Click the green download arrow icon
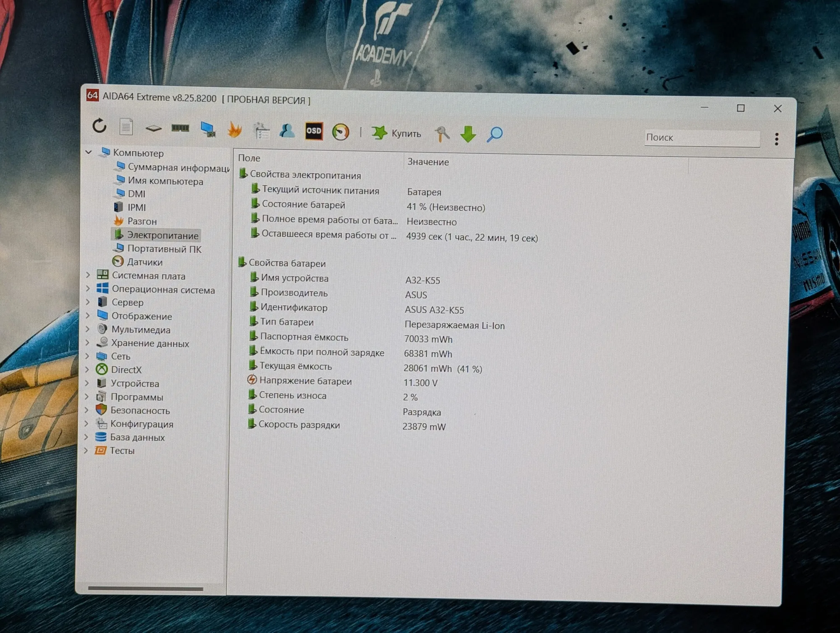Viewport: 840px width, 633px height. click(x=468, y=135)
